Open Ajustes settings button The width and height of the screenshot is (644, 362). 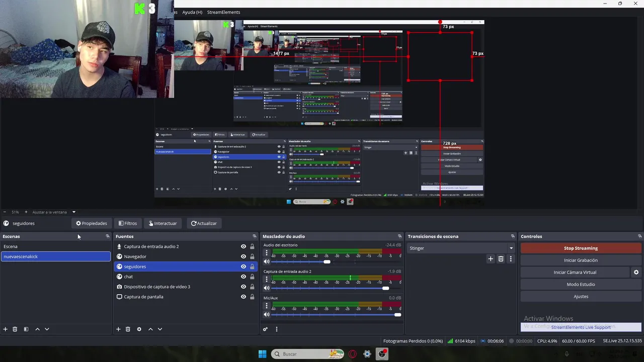581,296
